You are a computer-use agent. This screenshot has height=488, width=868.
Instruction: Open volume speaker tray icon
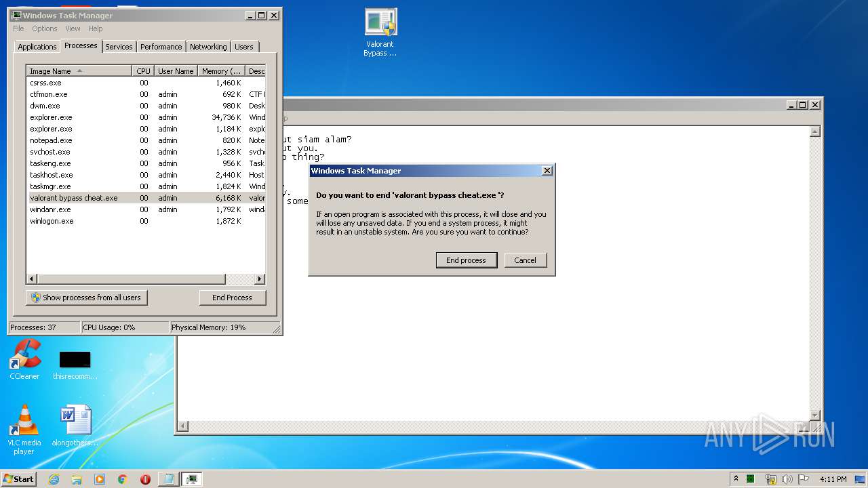(x=787, y=479)
